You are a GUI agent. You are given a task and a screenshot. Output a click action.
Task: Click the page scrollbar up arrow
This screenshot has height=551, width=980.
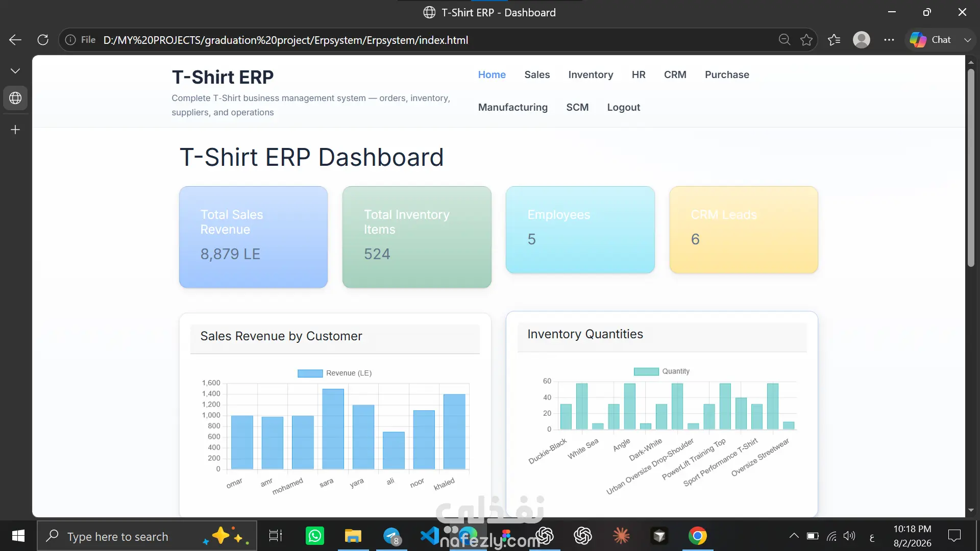click(x=971, y=62)
